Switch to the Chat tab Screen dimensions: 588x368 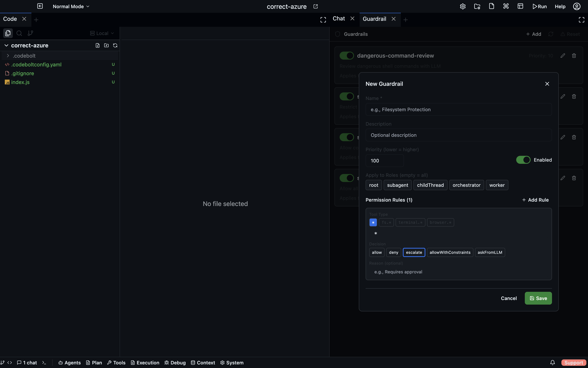339,19
